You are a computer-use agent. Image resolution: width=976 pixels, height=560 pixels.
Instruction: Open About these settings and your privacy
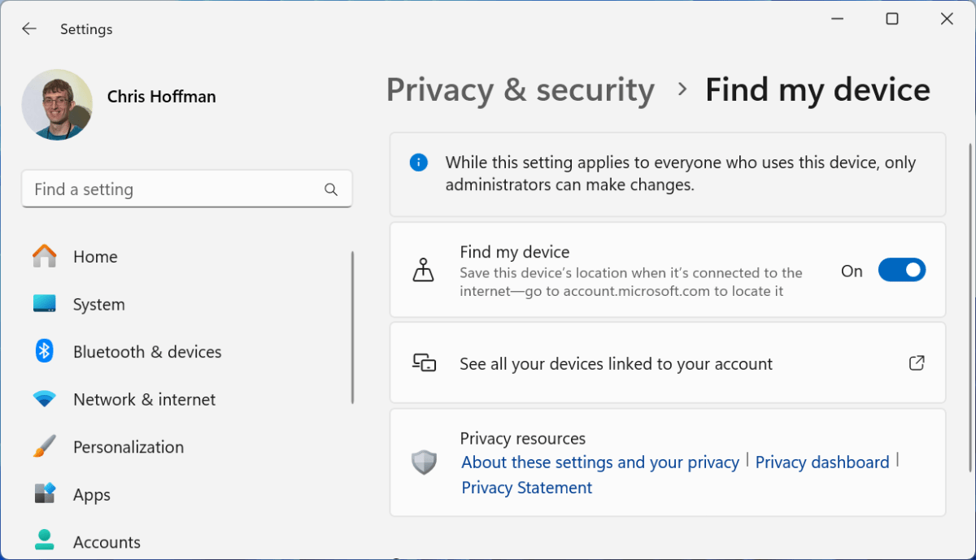pos(599,462)
